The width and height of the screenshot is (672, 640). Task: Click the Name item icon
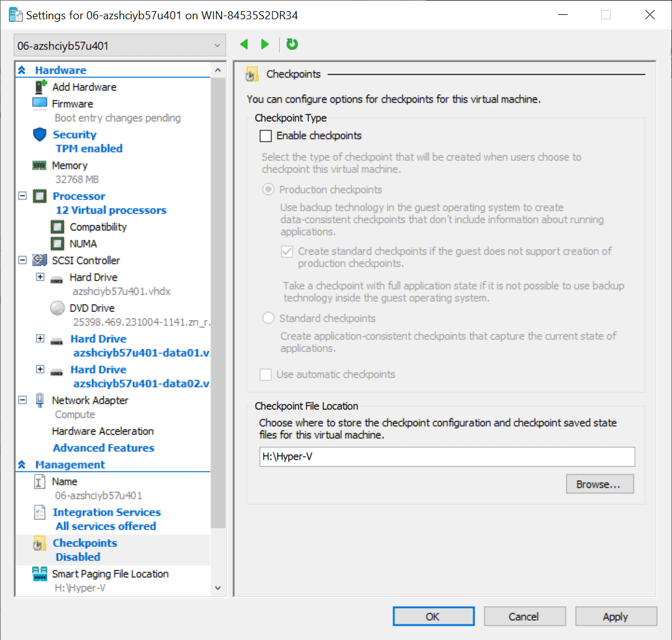click(x=39, y=482)
